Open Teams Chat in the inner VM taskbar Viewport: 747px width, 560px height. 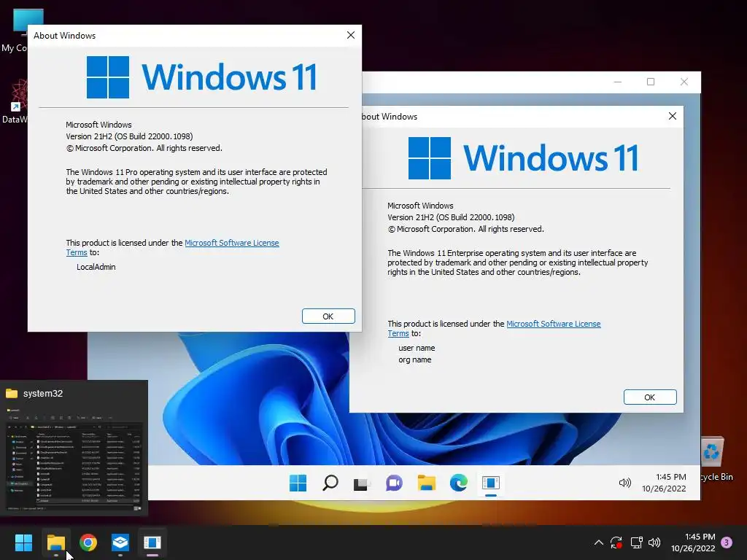pyautogui.click(x=394, y=483)
